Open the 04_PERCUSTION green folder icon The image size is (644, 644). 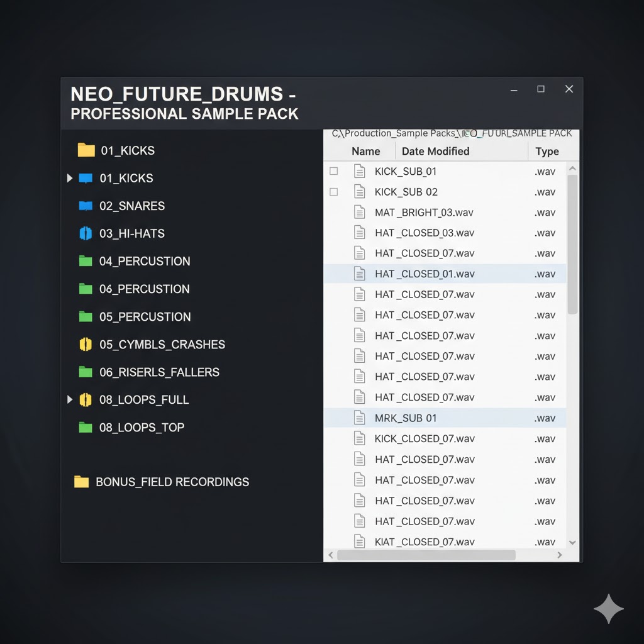pos(86,261)
